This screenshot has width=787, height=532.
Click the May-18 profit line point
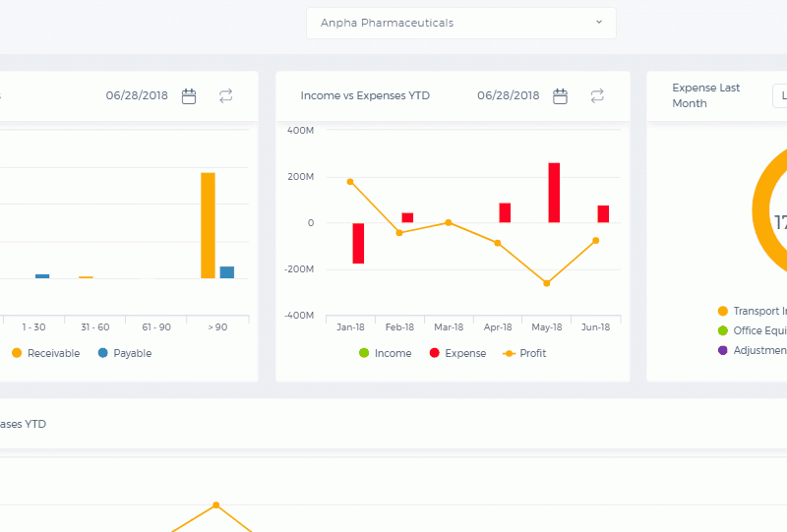[547, 283]
